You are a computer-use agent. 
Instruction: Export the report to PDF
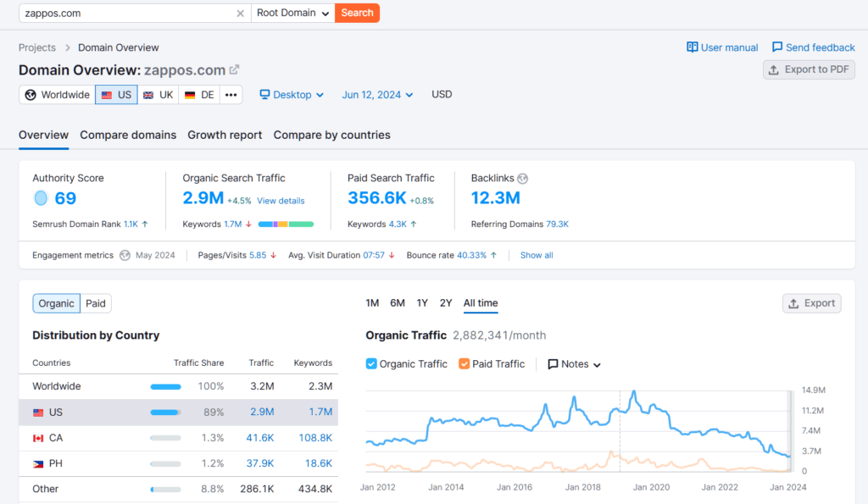[809, 69]
